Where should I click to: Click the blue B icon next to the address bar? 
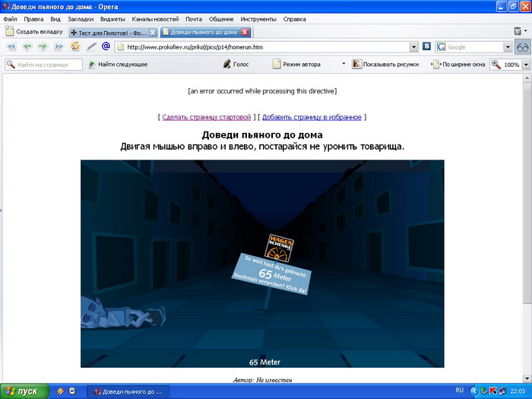click(426, 46)
